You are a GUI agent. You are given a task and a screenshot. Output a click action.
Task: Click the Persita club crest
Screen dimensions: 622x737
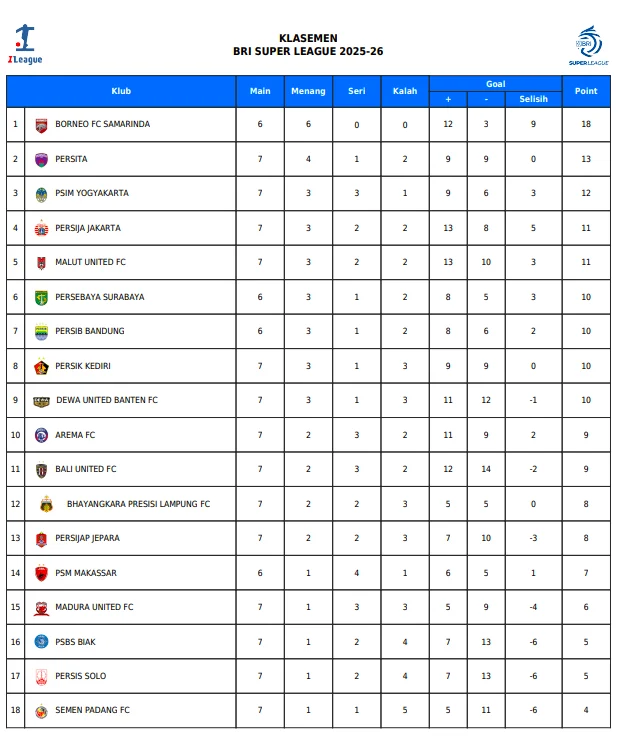[x=41, y=159]
